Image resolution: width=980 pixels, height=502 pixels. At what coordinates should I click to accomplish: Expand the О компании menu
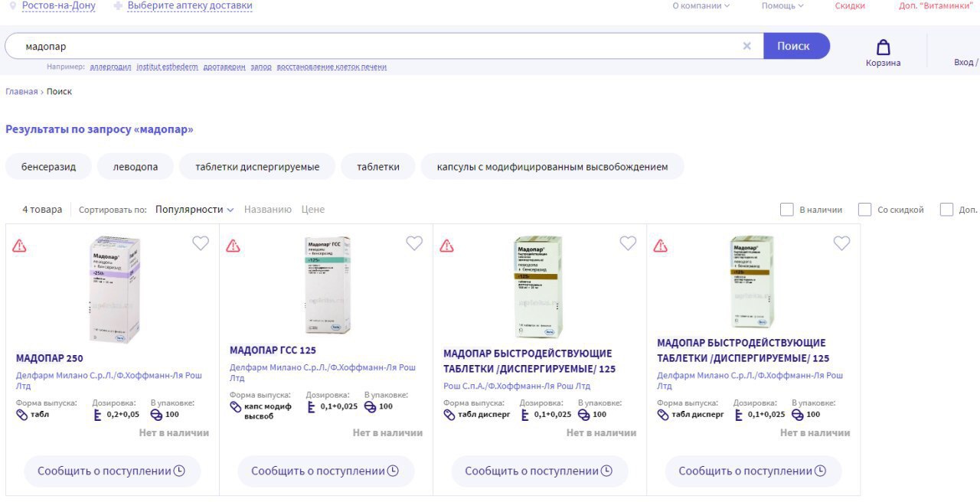click(x=701, y=5)
